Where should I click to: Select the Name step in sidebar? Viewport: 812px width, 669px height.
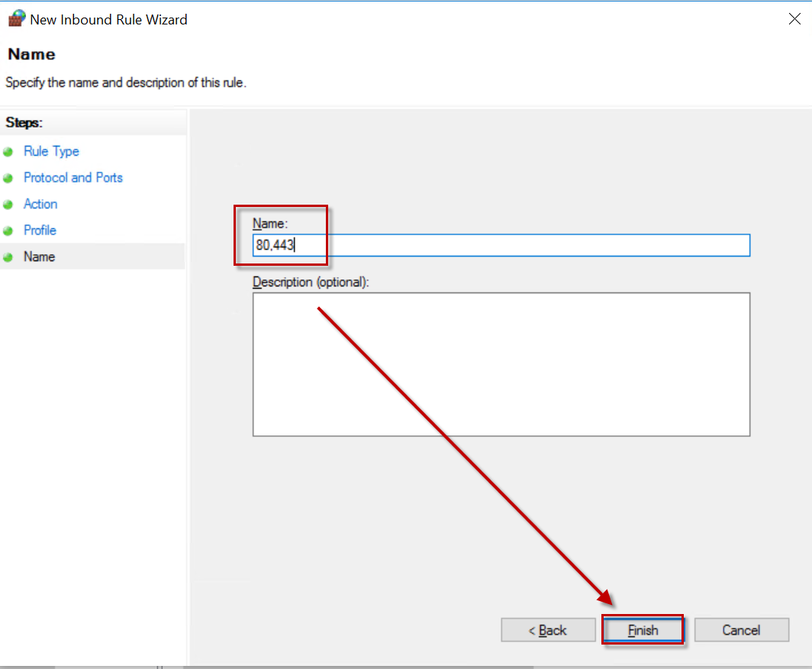click(x=39, y=257)
